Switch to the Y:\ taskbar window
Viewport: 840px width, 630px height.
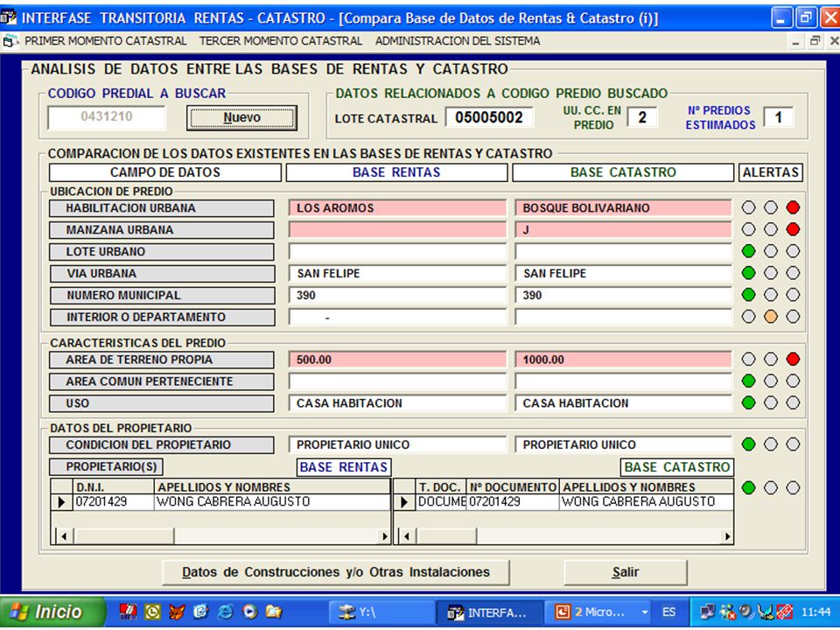(x=382, y=612)
